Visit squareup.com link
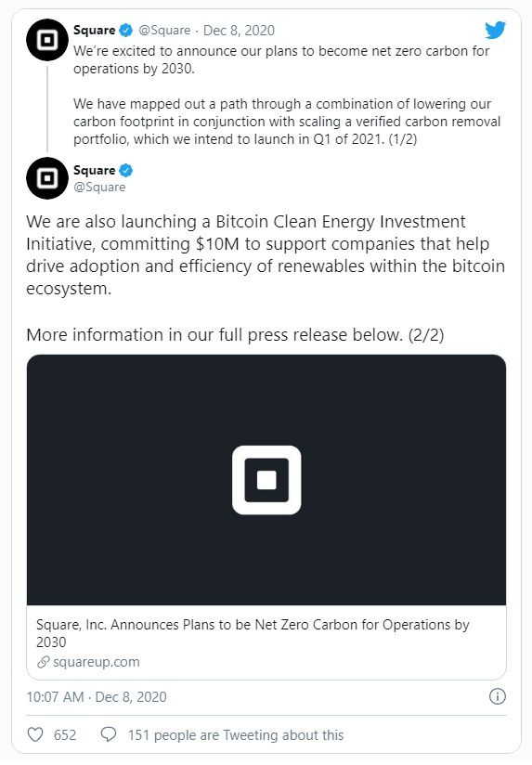This screenshot has height=765, width=532. click(97, 662)
